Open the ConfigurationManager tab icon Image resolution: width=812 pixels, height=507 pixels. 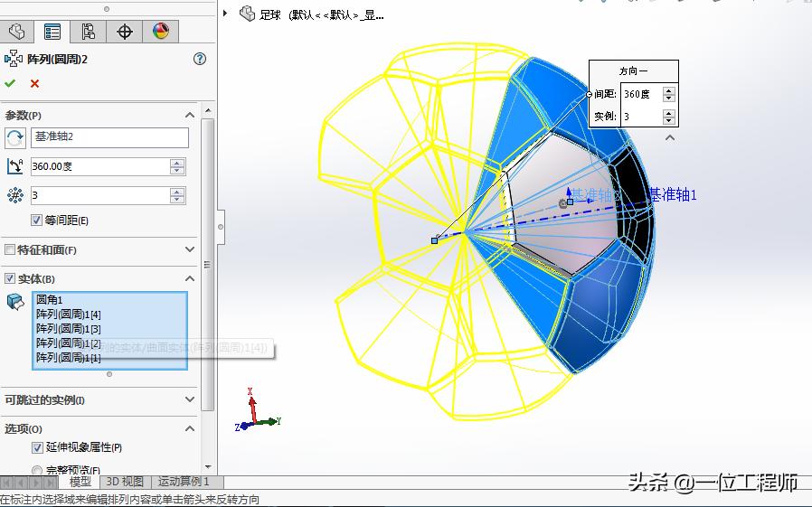[x=89, y=33]
